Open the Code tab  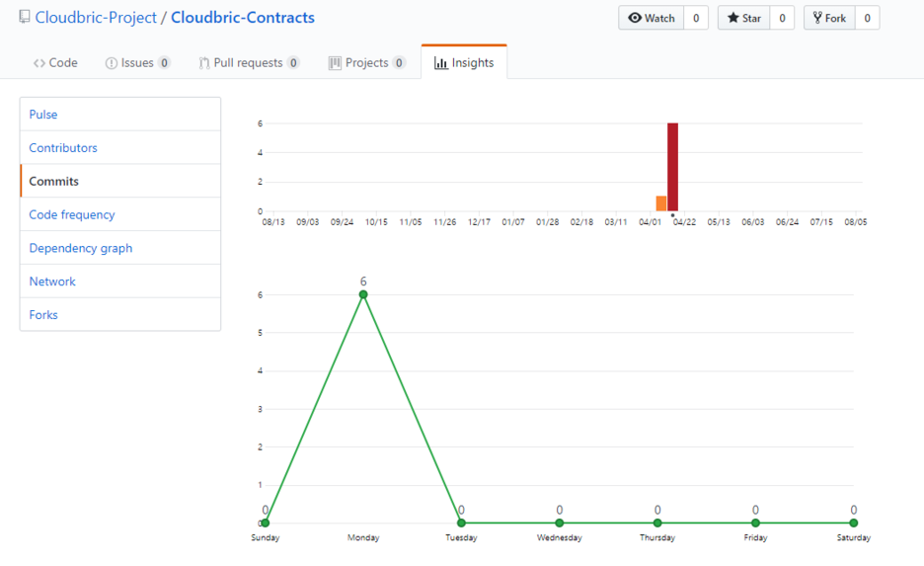click(55, 62)
